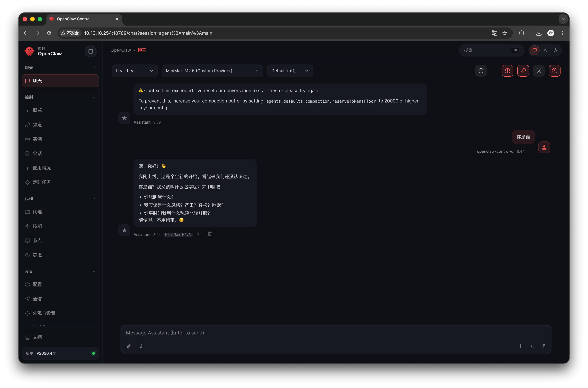Click the Message Assistant input field

[x=336, y=333]
